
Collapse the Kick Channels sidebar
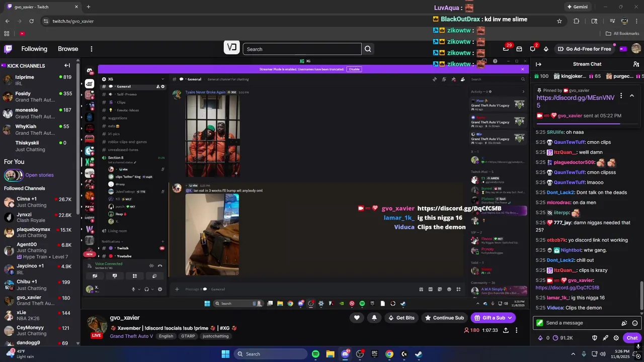[67, 65]
